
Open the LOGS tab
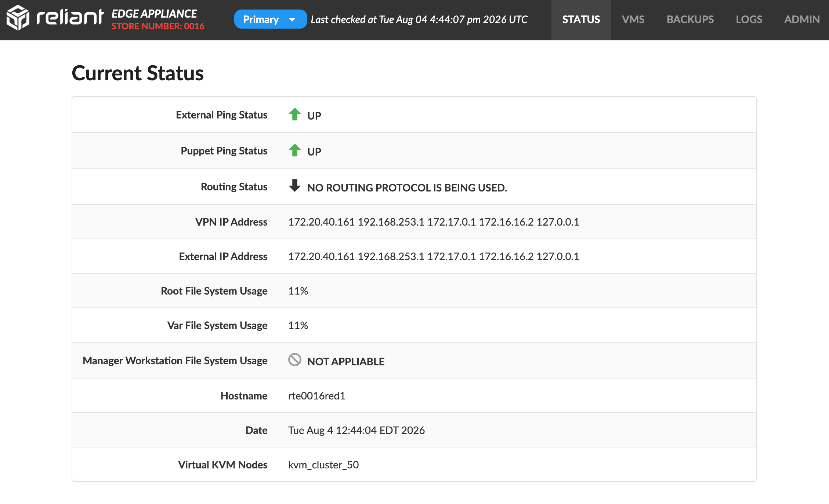tap(749, 20)
